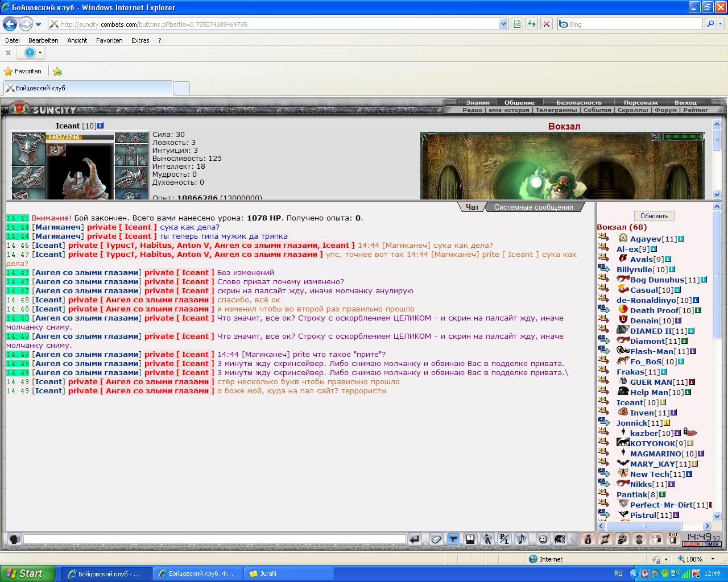Open info icon next to Iceant name
The width and height of the screenshot is (728, 582).
[101, 126]
